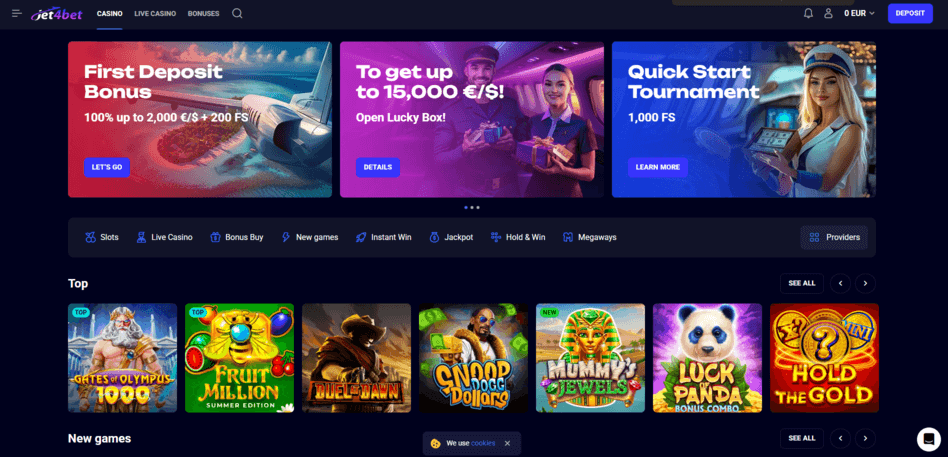
Task: Expand the 0 EUR balance dropdown
Action: pos(859,13)
